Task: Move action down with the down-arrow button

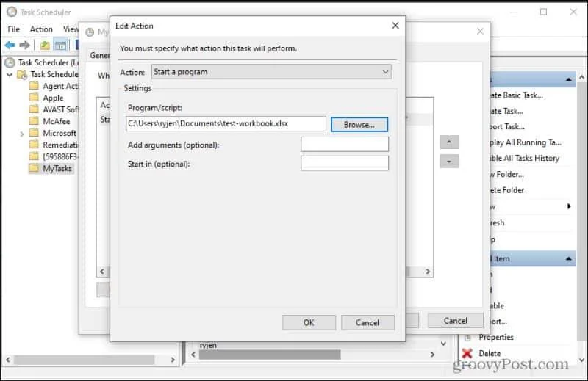Action: tap(449, 162)
